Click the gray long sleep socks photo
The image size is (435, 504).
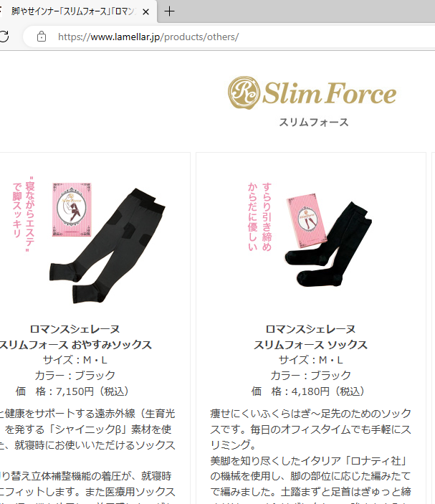click(107, 246)
